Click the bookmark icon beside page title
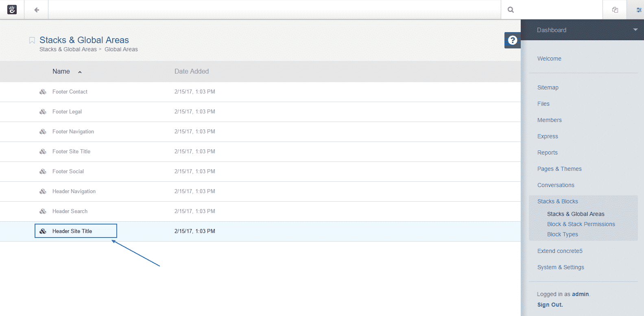This screenshot has height=316, width=644. pos(32,40)
